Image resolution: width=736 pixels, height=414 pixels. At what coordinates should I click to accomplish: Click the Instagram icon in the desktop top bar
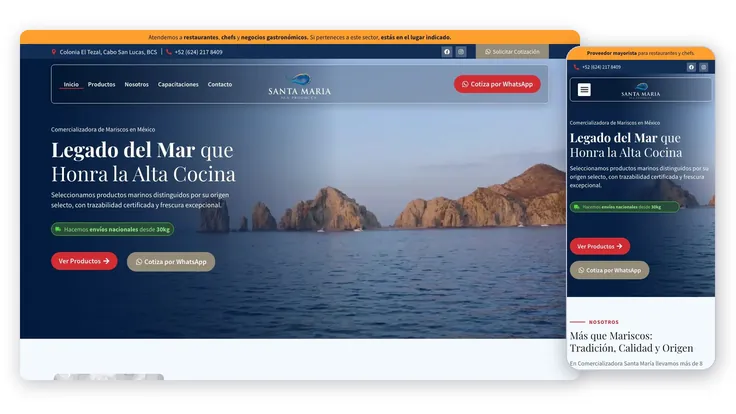click(x=461, y=52)
